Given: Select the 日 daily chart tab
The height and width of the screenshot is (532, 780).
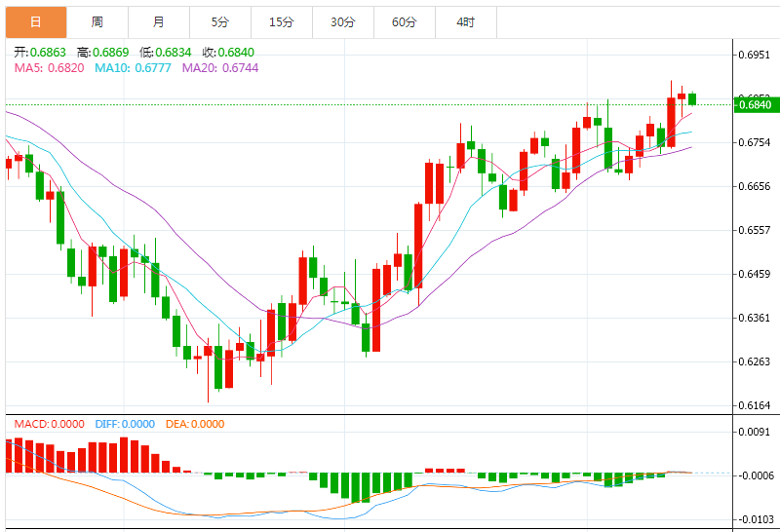Looking at the screenshot, I should [x=36, y=21].
